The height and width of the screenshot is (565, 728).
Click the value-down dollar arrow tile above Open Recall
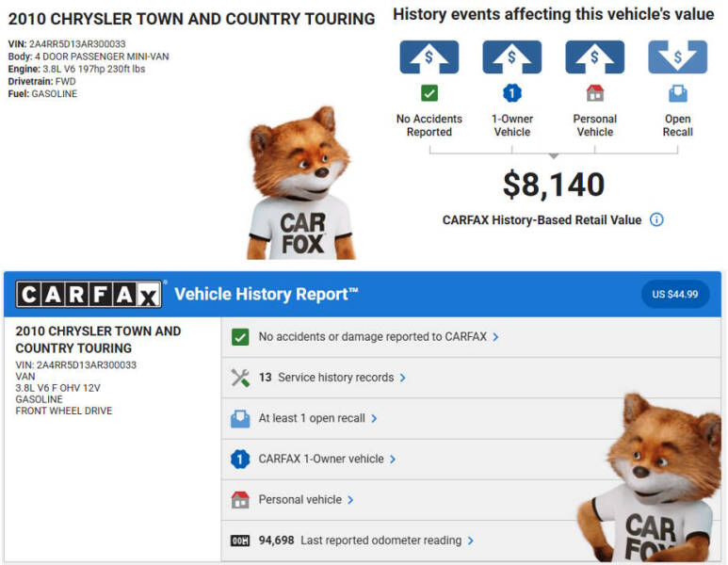(x=677, y=57)
